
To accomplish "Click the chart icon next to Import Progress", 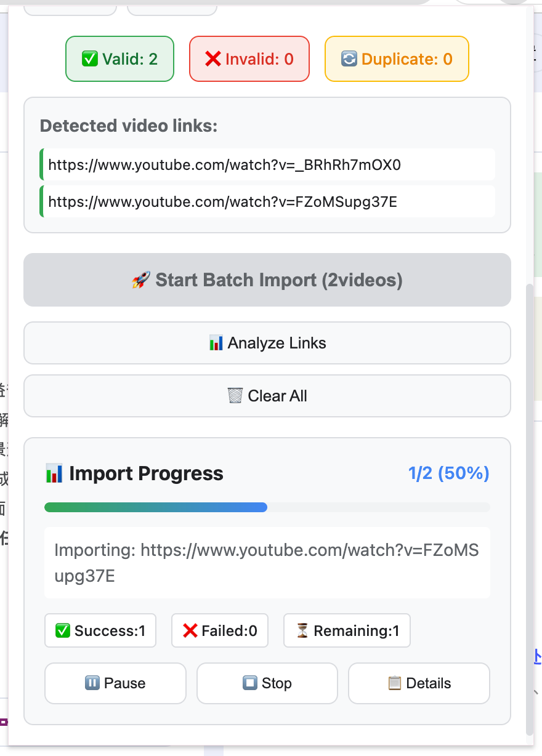I will click(x=55, y=473).
